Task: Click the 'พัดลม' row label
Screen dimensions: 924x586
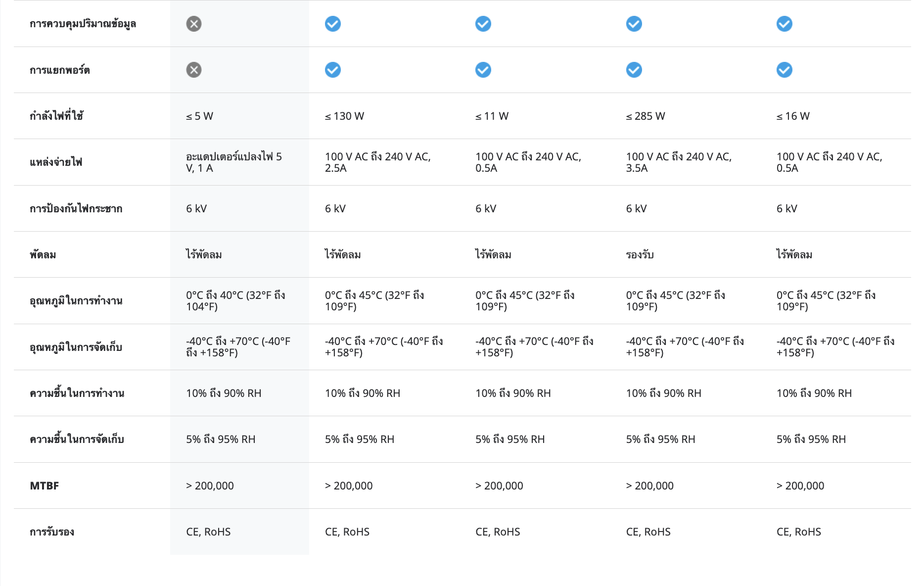Action: point(43,255)
